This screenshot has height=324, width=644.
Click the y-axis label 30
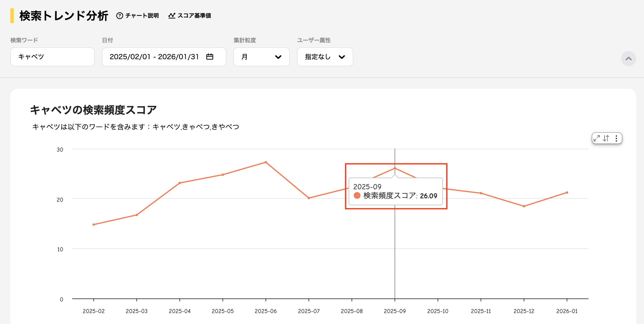(x=60, y=150)
